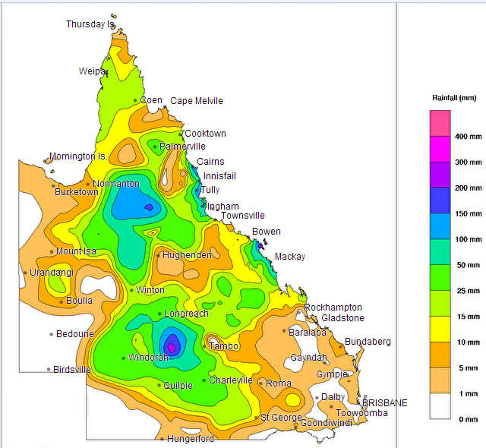Click the Townsville label on the coast
The image size is (486, 448).
[242, 216]
